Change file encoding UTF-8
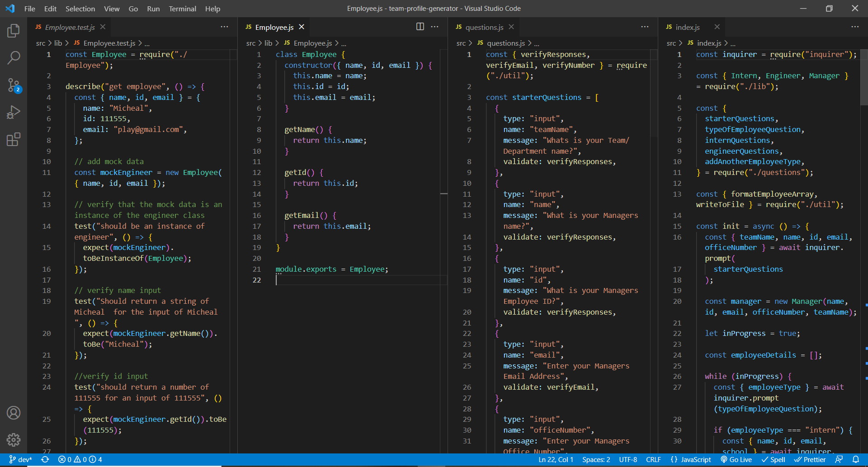 [x=628, y=459]
